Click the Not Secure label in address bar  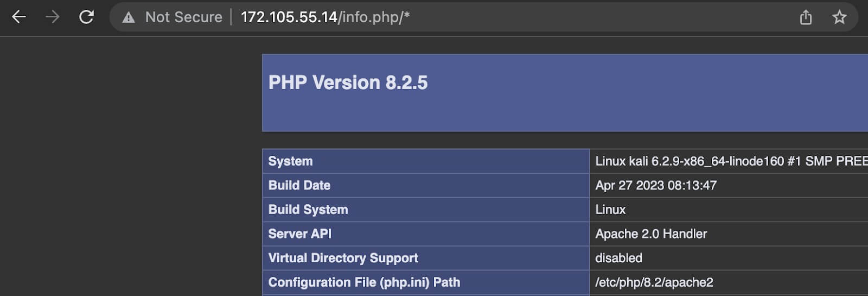[x=183, y=17]
